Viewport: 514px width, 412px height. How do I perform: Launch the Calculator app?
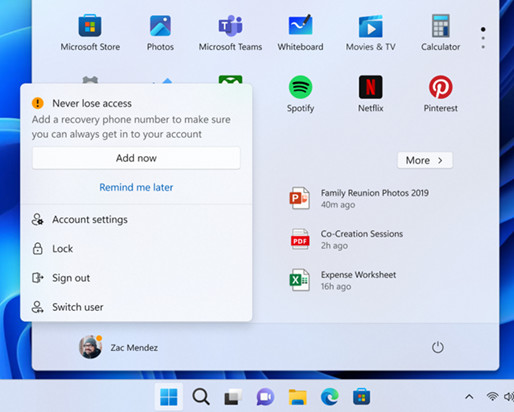pos(440,33)
